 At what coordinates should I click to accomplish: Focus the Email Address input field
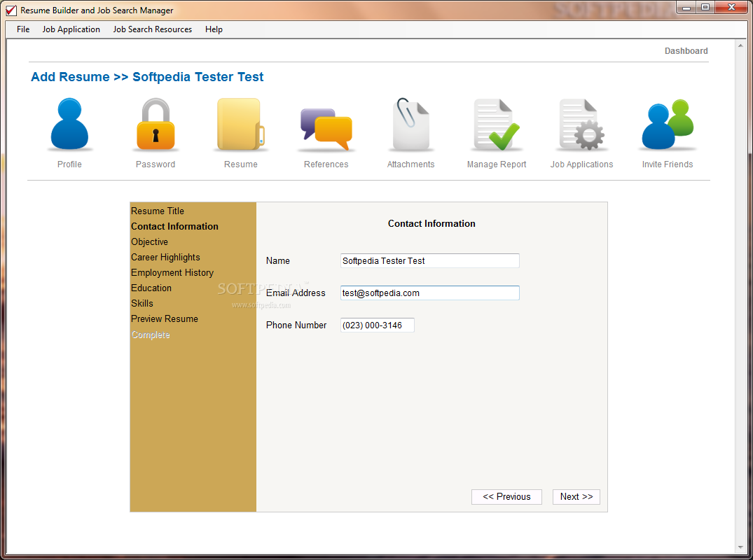coord(430,293)
